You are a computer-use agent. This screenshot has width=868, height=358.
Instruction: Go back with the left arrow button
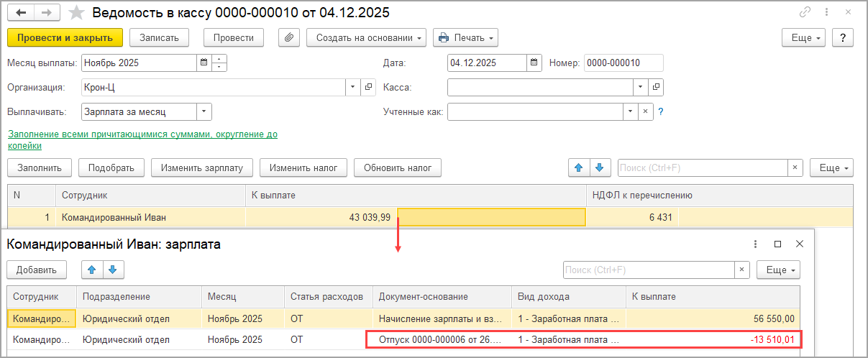[x=22, y=13]
